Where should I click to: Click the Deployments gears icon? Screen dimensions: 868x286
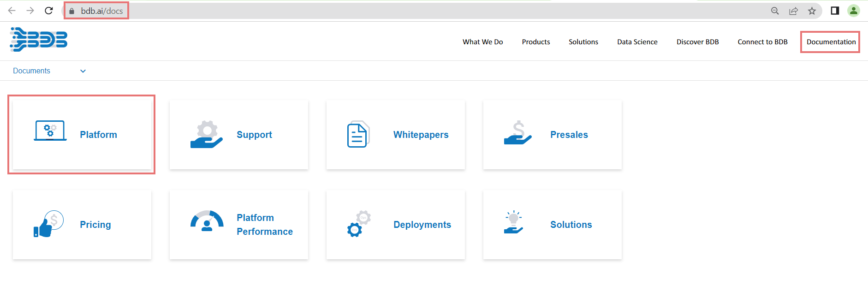(x=358, y=224)
